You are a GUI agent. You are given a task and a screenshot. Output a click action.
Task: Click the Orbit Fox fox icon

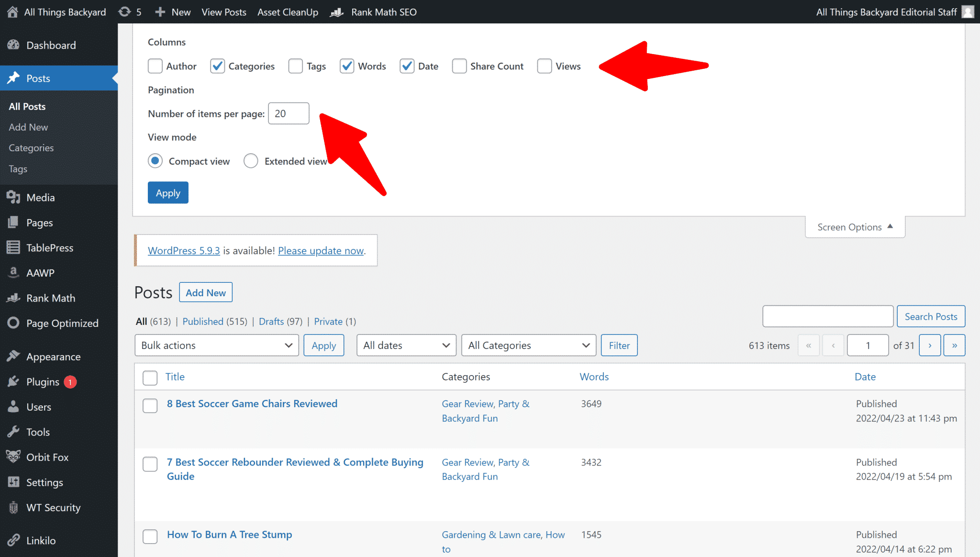(13, 457)
